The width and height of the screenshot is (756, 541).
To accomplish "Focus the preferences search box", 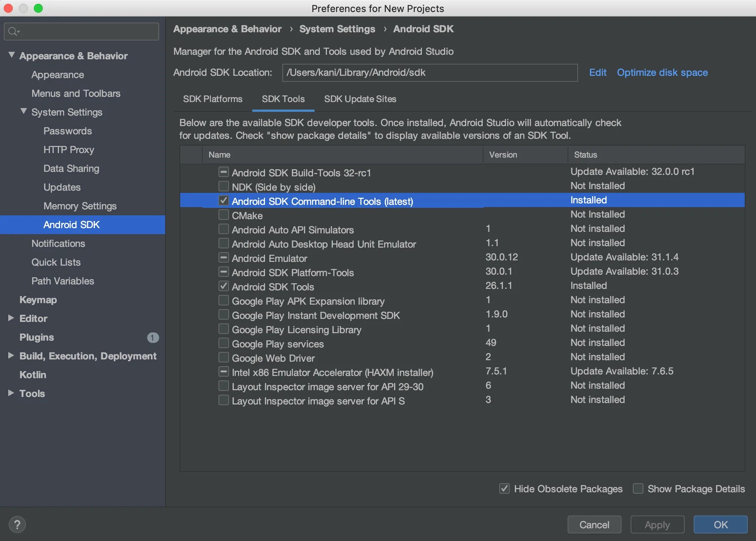I will [81, 32].
